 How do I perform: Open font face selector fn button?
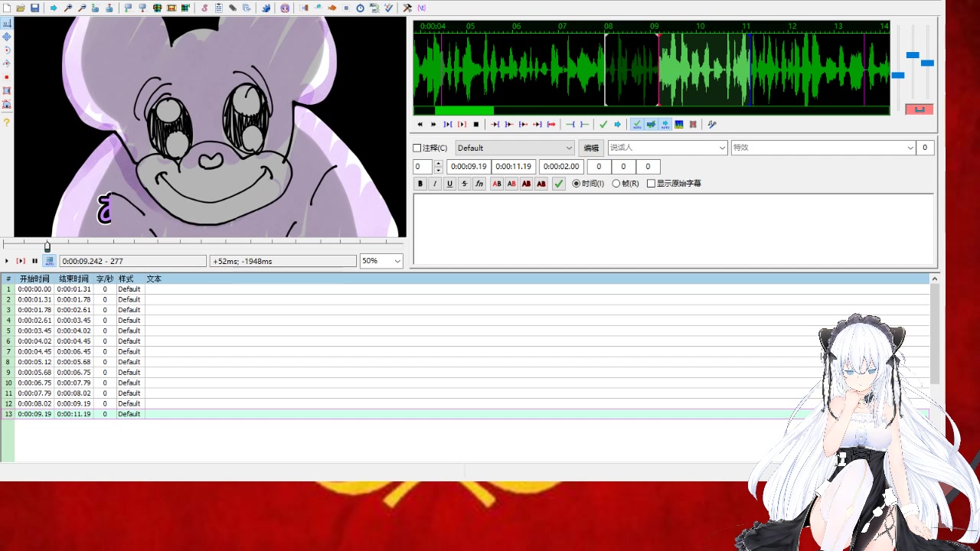(x=479, y=184)
